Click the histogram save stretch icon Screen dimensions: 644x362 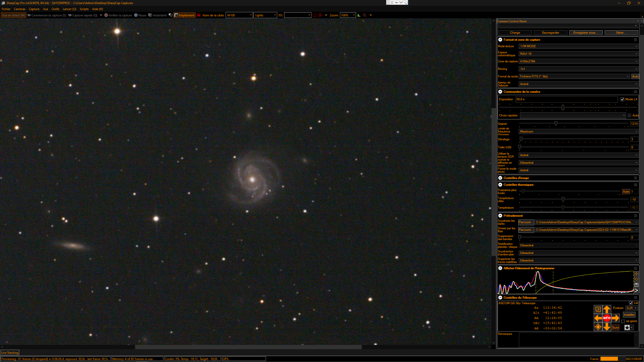coord(636,285)
